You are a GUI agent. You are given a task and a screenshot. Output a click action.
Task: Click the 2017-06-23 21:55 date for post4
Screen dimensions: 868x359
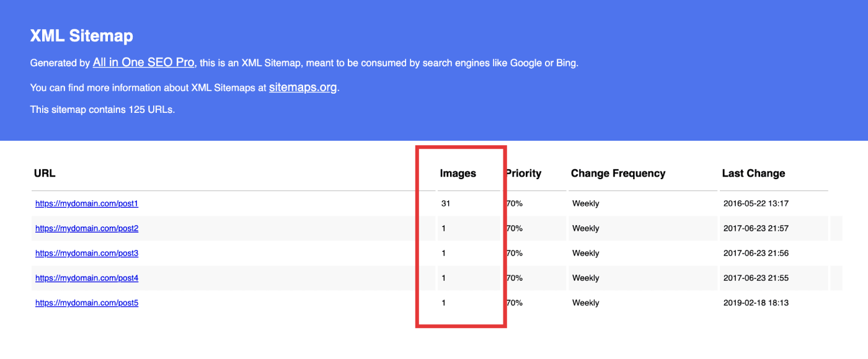[756, 278]
